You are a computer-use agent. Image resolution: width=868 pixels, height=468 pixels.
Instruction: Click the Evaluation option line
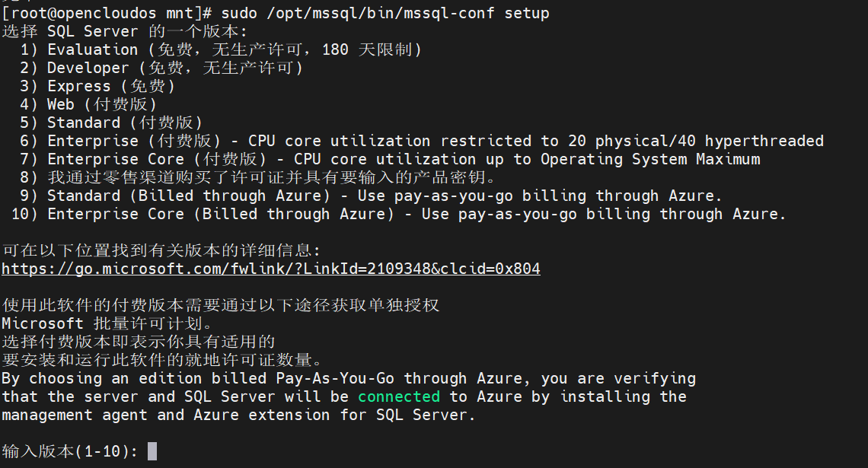pos(221,49)
